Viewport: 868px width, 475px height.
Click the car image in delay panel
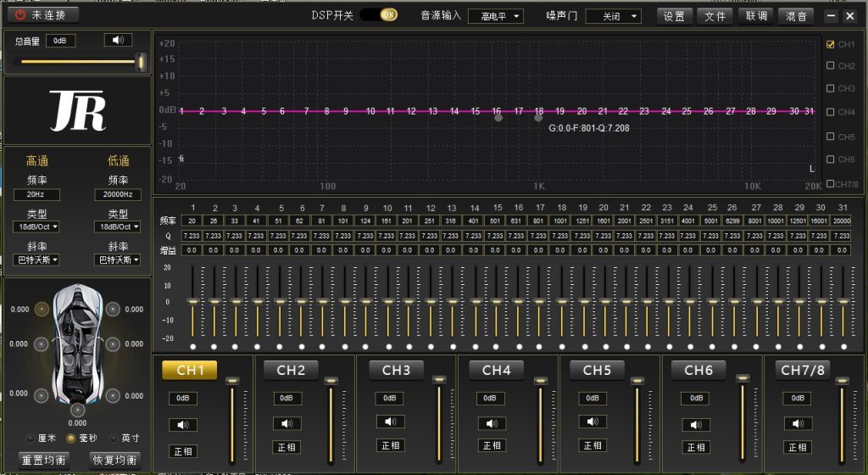point(77,344)
